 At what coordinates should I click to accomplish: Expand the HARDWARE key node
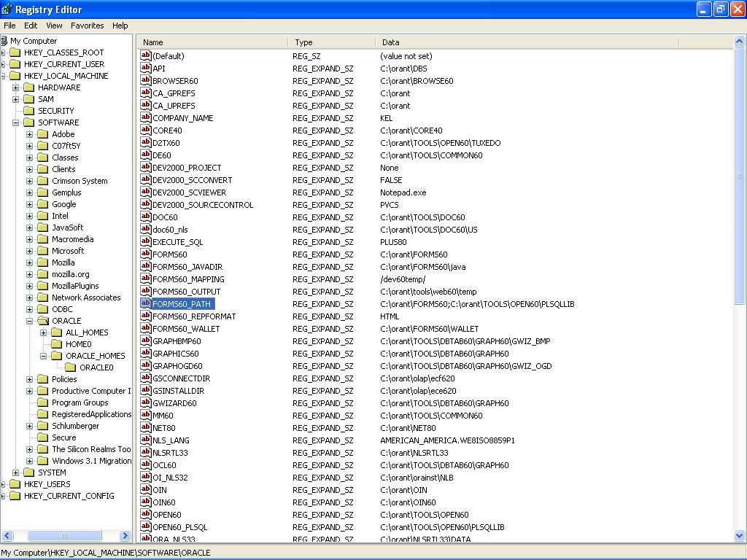point(15,87)
